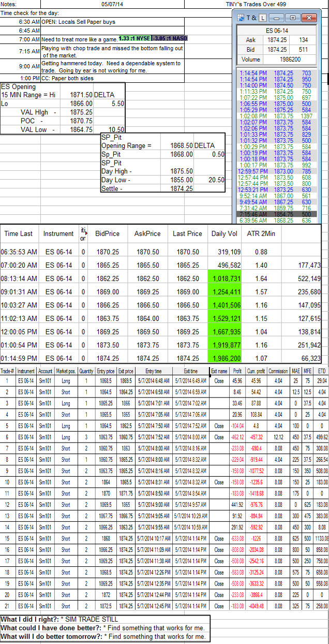Screen dimensions: 329x644
Task: Click the ATR 2Min value 1.64
Action: coord(261,278)
